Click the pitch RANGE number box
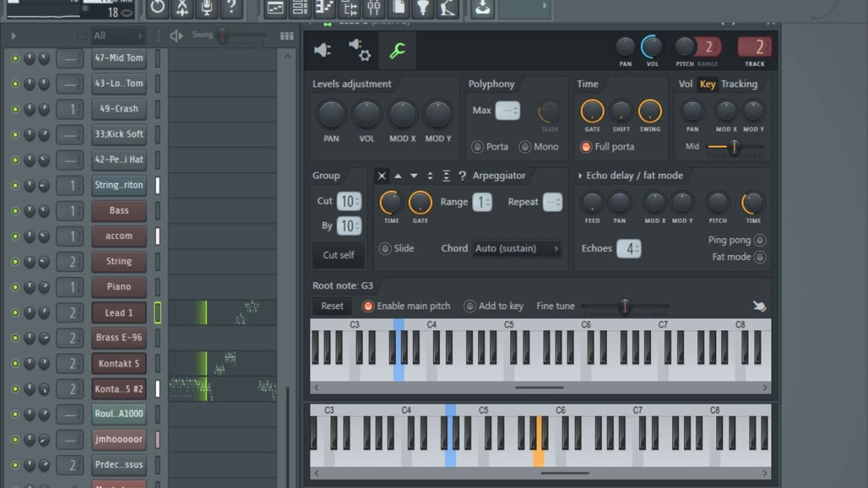 708,47
